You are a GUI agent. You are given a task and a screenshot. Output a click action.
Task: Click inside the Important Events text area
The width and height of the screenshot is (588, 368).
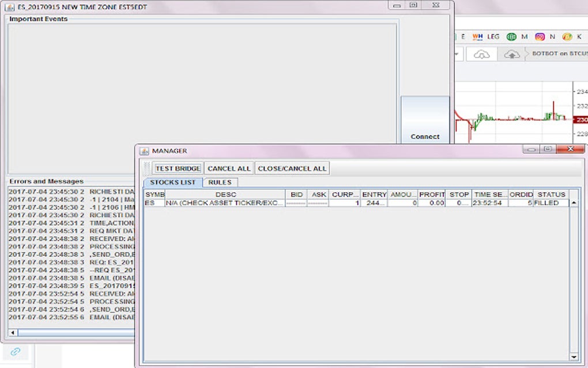point(202,98)
